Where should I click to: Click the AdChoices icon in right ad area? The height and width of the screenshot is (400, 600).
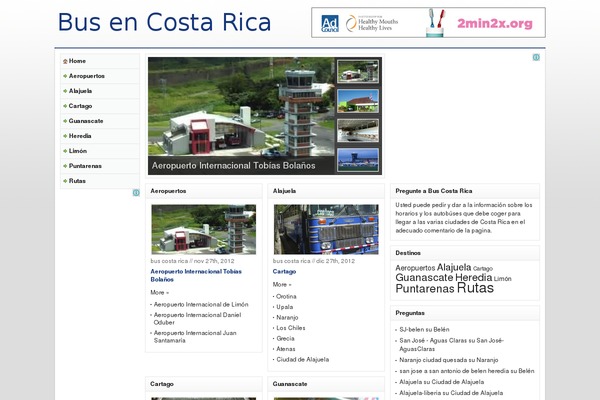click(536, 57)
